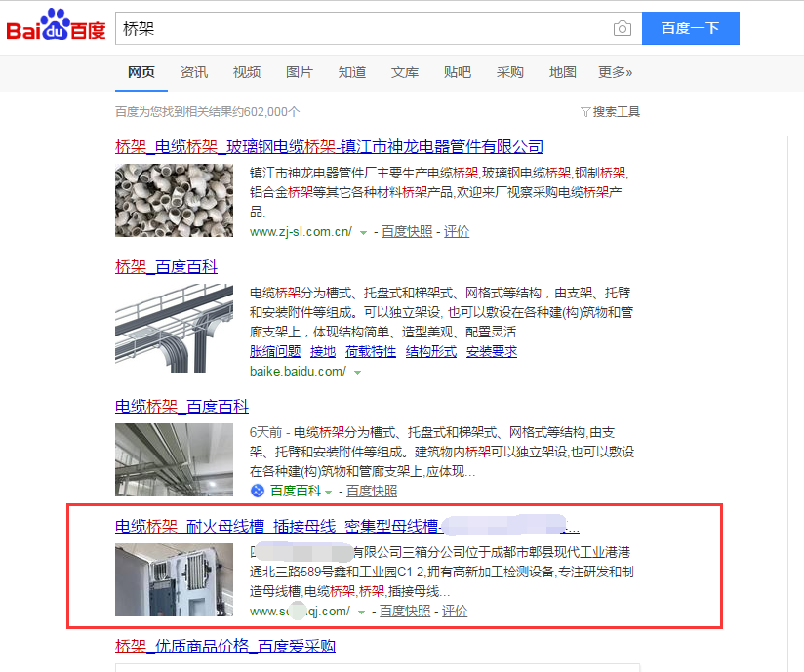Click the Baidu Baike badge icon

tap(257, 491)
